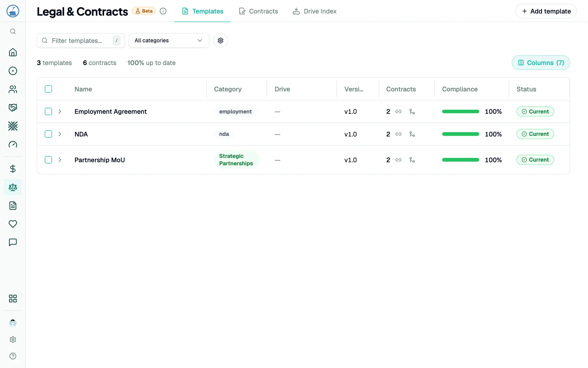
Task: Click link icon in Partnership MoU row
Action: click(398, 160)
